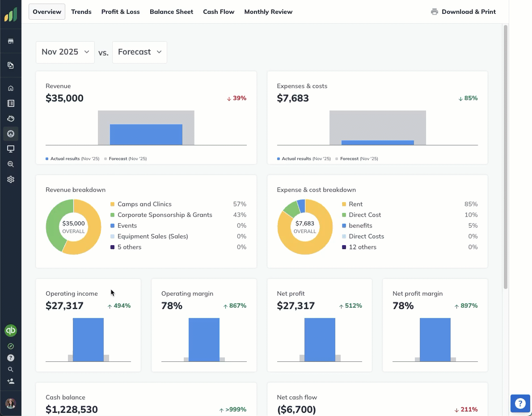Switch to the Trends tab
Screen dimensions: 532x416
(81, 12)
